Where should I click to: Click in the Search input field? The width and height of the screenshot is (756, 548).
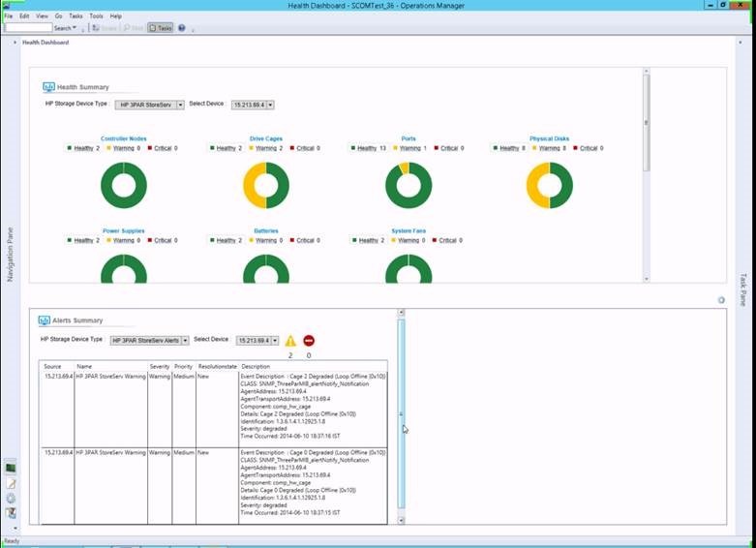tap(28, 28)
